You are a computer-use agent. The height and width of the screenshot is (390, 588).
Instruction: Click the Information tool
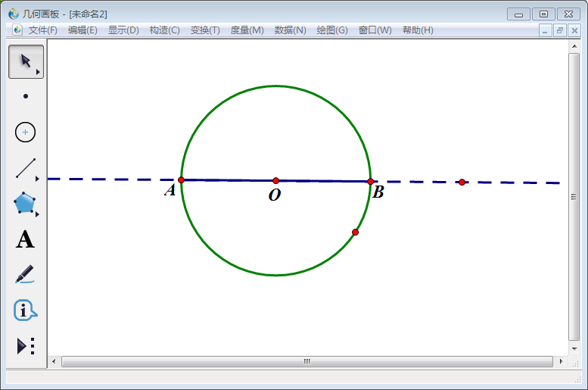coord(26,310)
